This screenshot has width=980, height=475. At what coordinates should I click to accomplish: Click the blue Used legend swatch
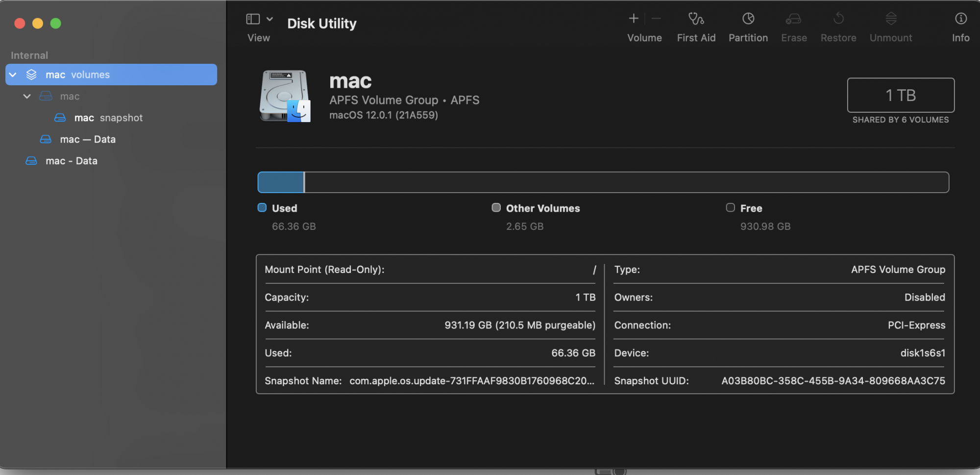click(x=262, y=208)
